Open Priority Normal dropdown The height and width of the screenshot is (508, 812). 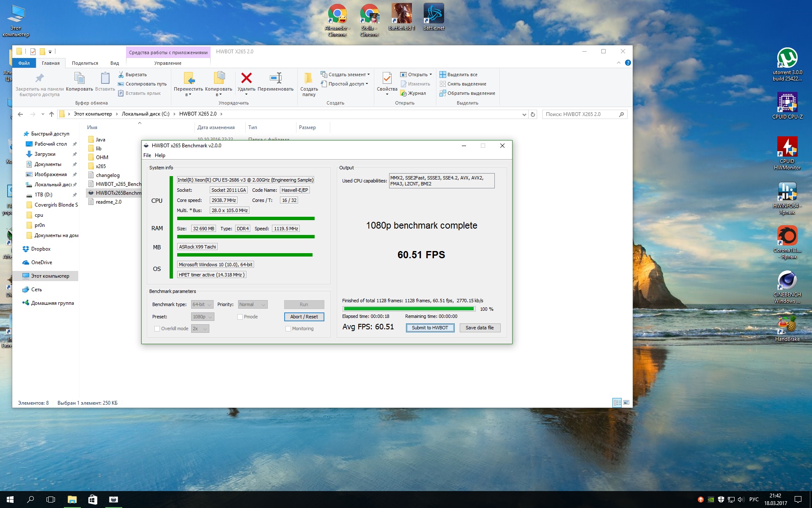[x=252, y=304]
